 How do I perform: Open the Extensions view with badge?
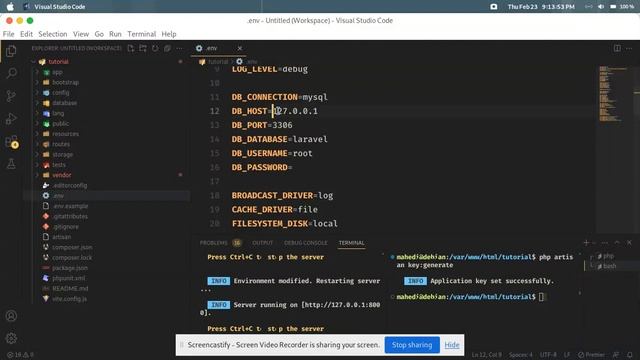(x=11, y=142)
